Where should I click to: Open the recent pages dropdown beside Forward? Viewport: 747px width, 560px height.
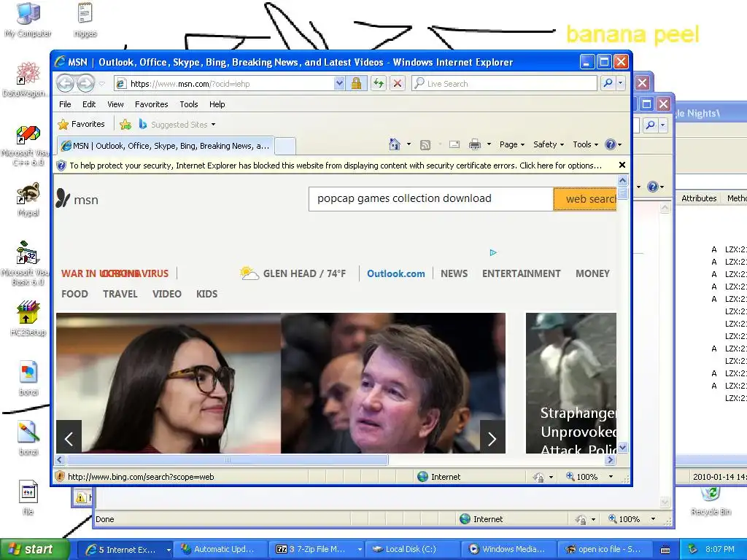[102, 84]
